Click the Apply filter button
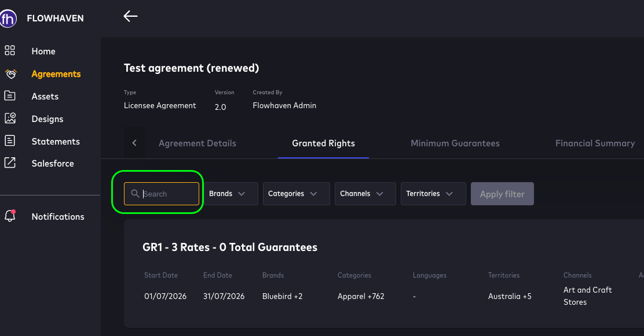The width and height of the screenshot is (644, 336). (x=502, y=194)
